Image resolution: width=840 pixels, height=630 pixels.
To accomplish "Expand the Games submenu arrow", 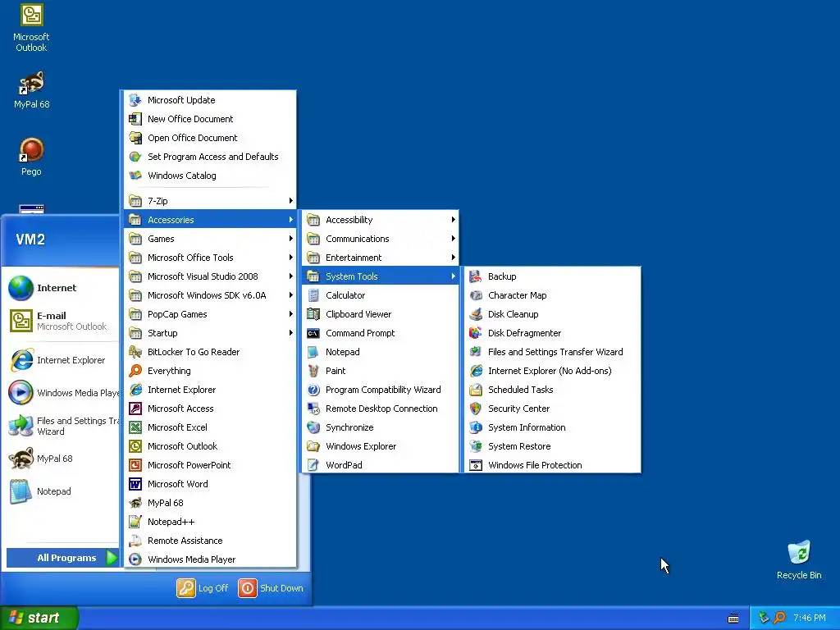I will 291,239.
